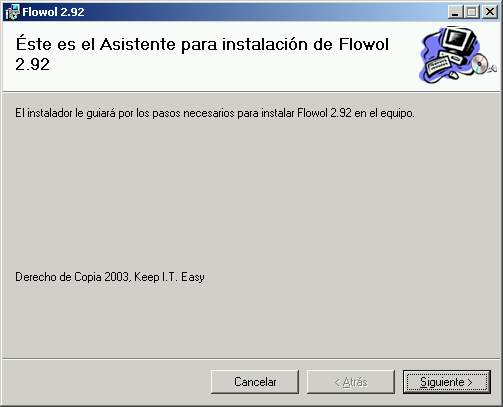Click the computer monitor in the banner graphic
This screenshot has height=407, width=503.
[459, 40]
